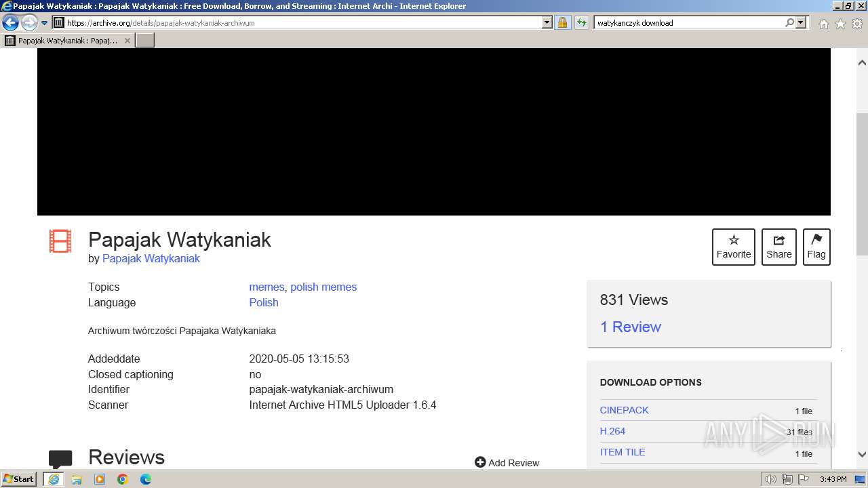Screen dimensions: 868x488
Task: Open Google Chrome from the taskbar
Action: pyautogui.click(x=123, y=479)
